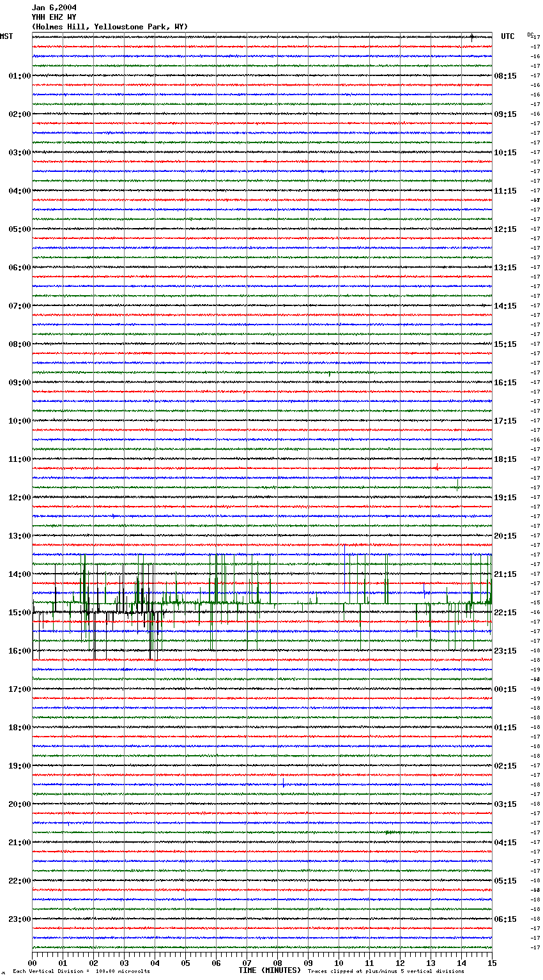This screenshot has height=980, width=543.
Task: Click the "05:15" UTC time label
Action: tap(505, 881)
